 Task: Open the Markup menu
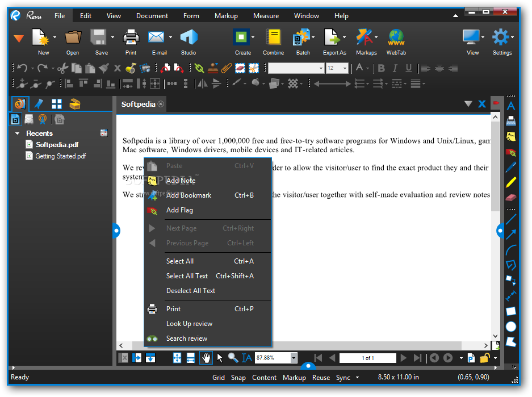[226, 15]
